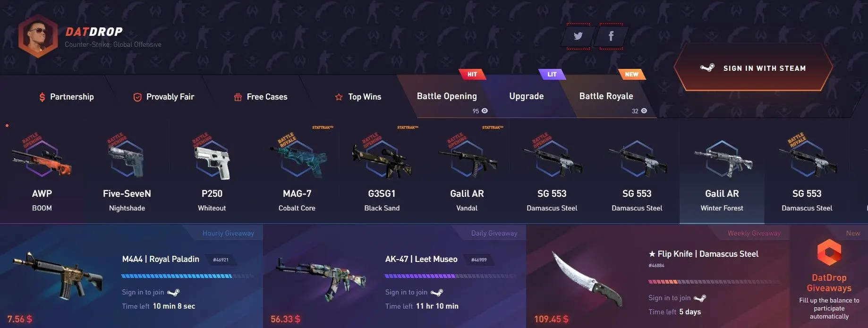
Task: Open the Battle Royale tab
Action: [x=606, y=96]
